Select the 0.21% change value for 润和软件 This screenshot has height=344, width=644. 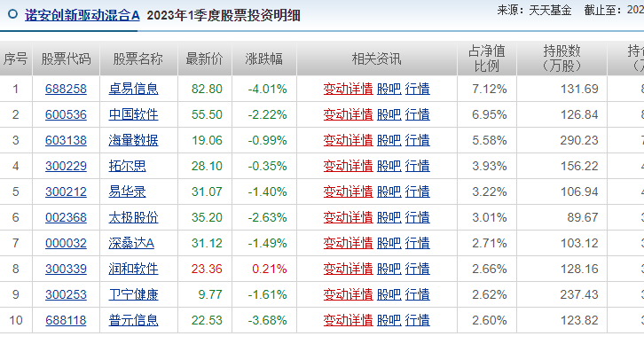[x=269, y=269]
